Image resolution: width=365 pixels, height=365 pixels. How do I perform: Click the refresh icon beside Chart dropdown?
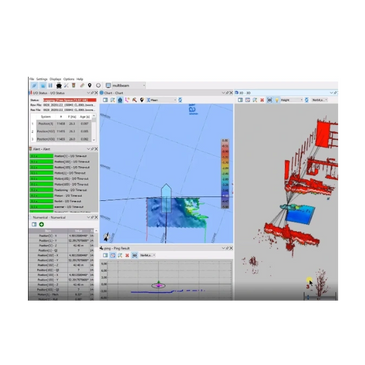tap(180, 100)
